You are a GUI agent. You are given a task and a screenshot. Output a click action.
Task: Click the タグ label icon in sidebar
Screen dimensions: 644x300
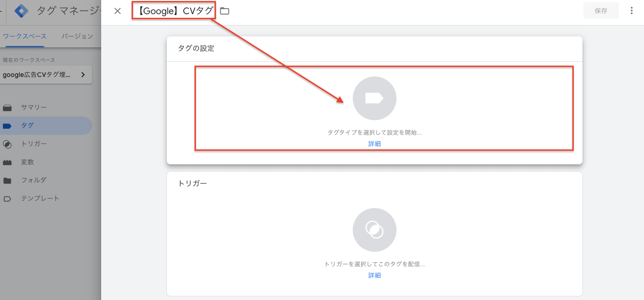point(7,126)
